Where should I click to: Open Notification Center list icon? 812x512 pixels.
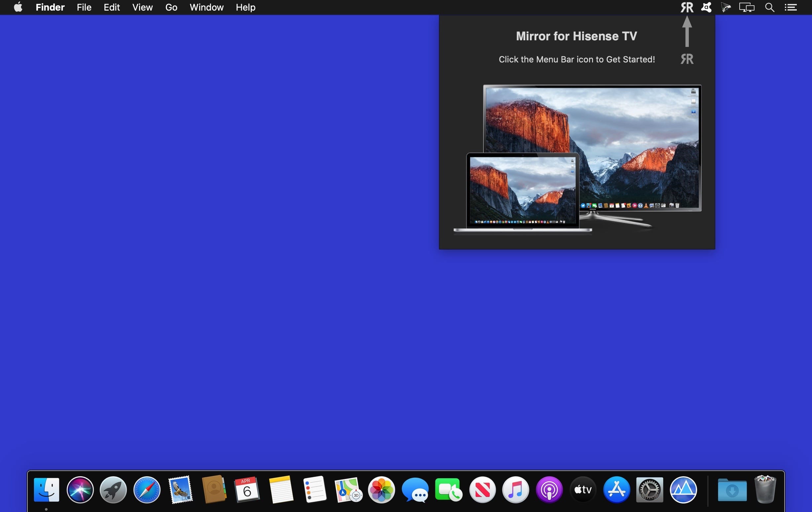coord(791,7)
